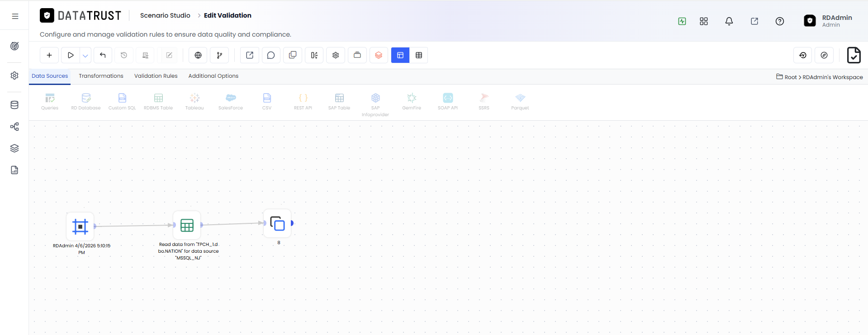Viewport: 868px width, 335px height.
Task: Select the SAP Infoprovider data source
Action: pyautogui.click(x=375, y=105)
